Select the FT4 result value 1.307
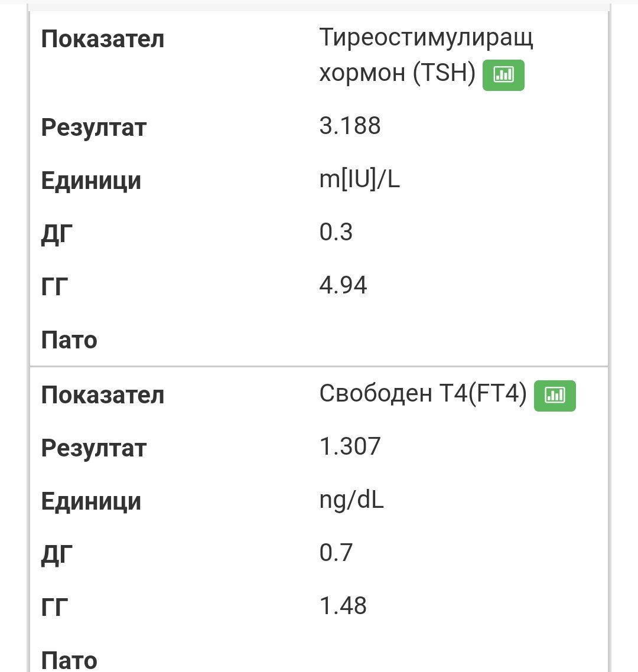638x672 pixels. pyautogui.click(x=350, y=446)
